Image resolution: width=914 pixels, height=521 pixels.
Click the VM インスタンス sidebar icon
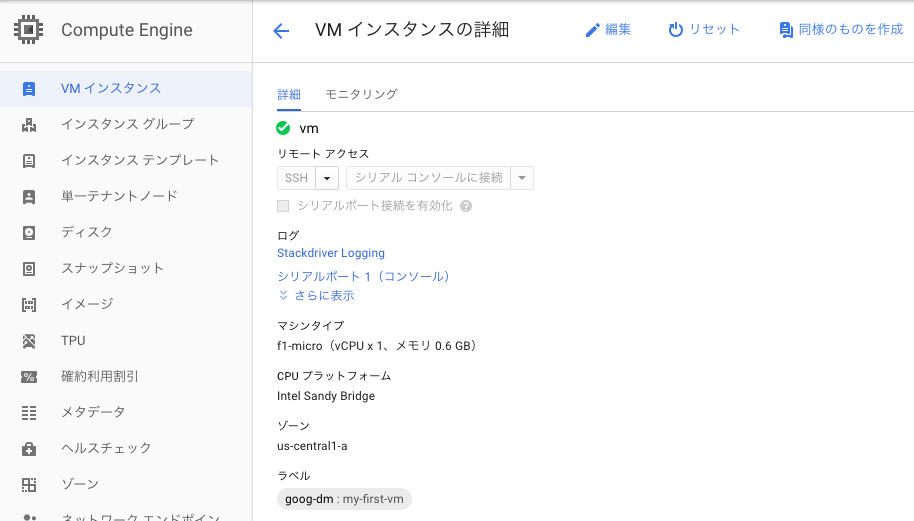pos(29,89)
